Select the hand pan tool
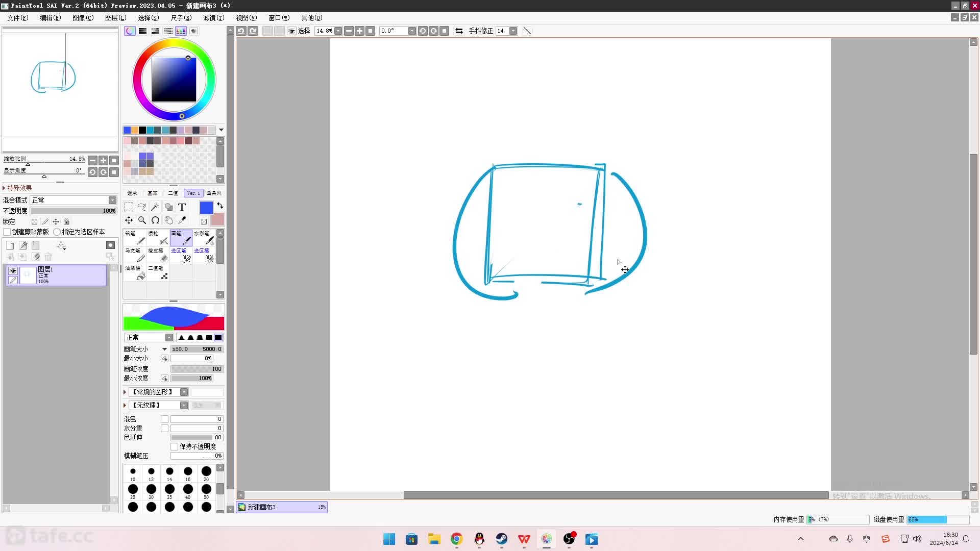980x551 pixels. pyautogui.click(x=168, y=220)
